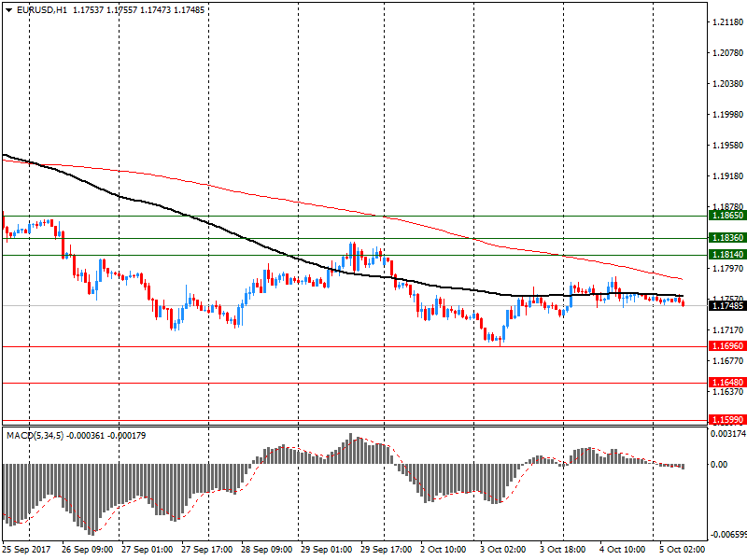Select the 1.19580 price scale value
The image size is (747, 560).
click(728, 146)
